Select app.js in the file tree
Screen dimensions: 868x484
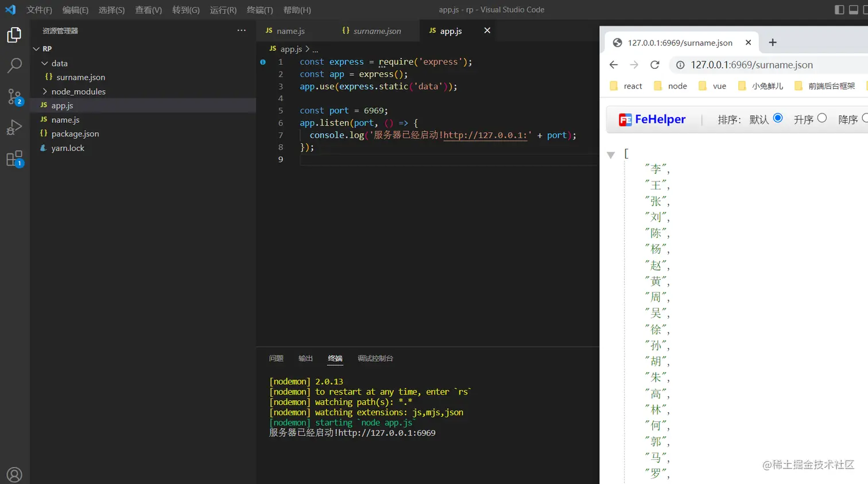143,105
